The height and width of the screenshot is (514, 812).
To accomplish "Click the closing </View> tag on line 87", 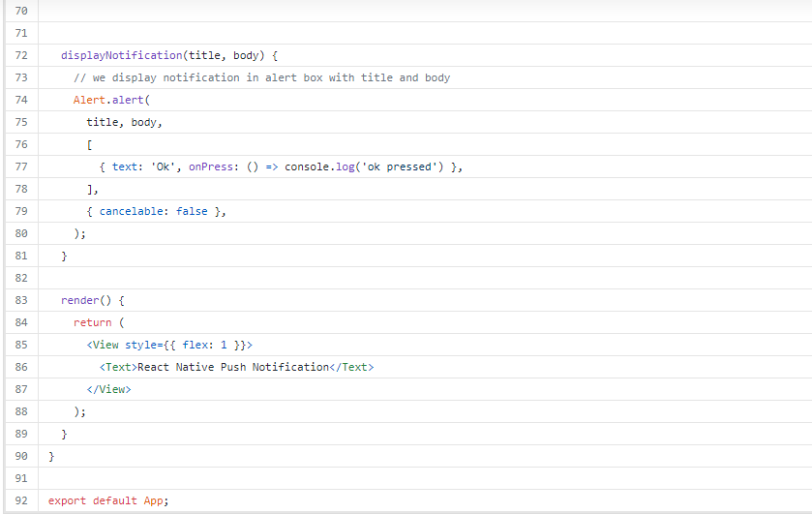I will pos(108,389).
